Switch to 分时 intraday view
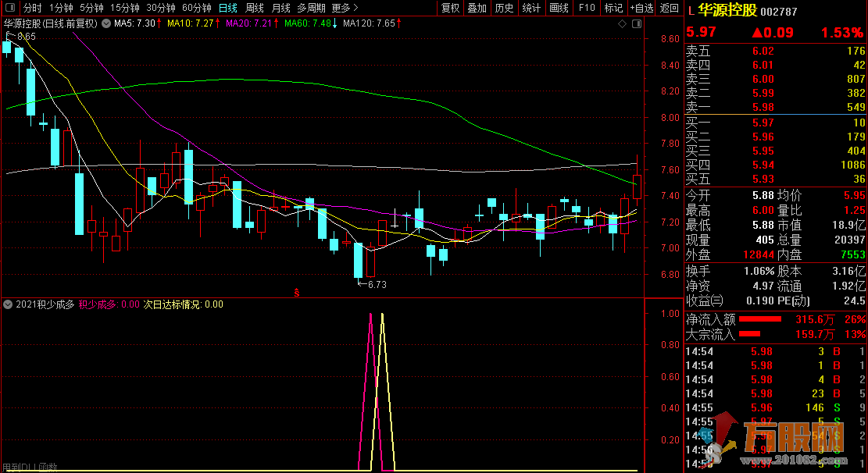The height and width of the screenshot is (473, 868). pyautogui.click(x=33, y=8)
